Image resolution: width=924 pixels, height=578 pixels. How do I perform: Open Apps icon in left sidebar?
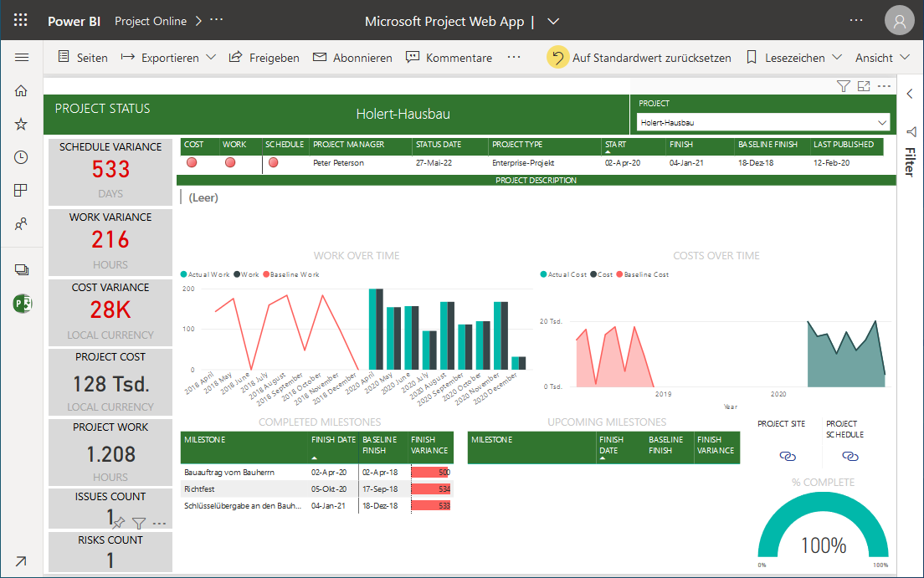click(x=21, y=191)
